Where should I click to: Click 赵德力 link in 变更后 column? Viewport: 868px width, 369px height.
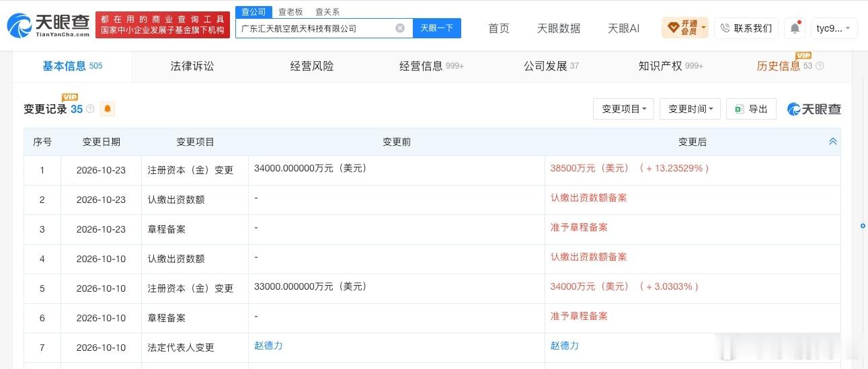(565, 345)
